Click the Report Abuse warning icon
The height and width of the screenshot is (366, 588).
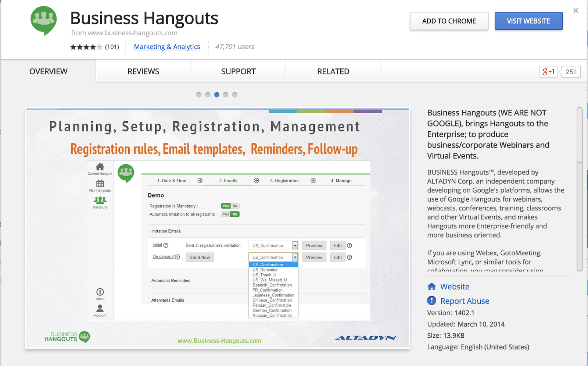[431, 301]
